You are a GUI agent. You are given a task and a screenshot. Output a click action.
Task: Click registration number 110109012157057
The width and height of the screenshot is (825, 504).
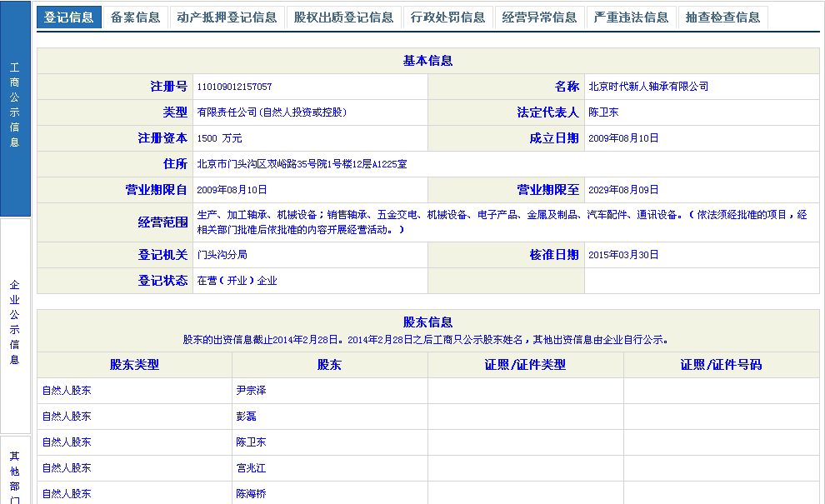tap(234, 87)
